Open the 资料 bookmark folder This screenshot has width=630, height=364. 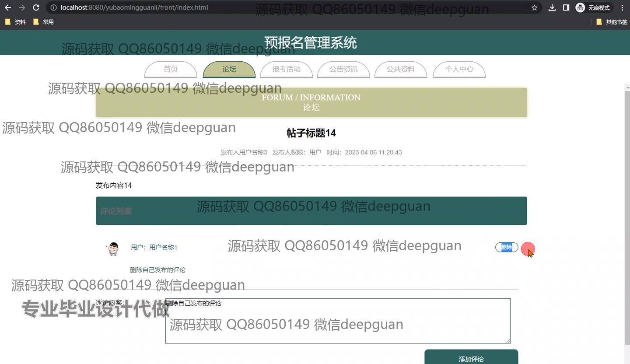click(x=16, y=22)
